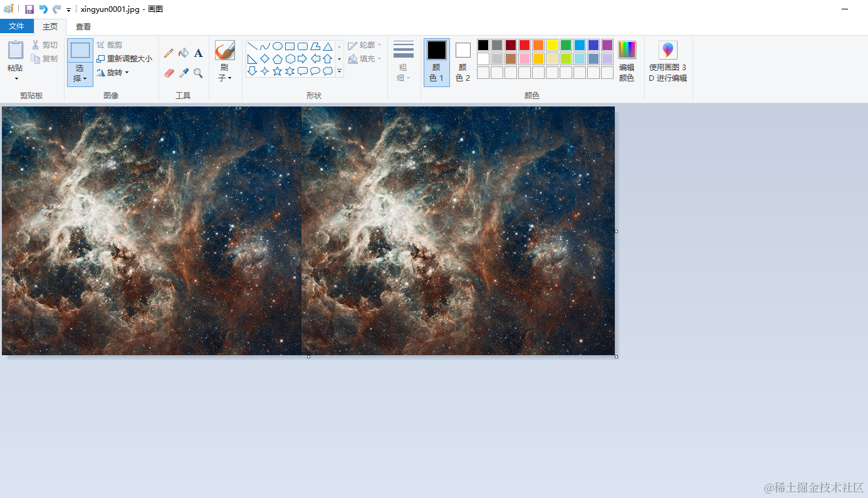
Task: Pick the Hexagon shape
Action: click(290, 59)
